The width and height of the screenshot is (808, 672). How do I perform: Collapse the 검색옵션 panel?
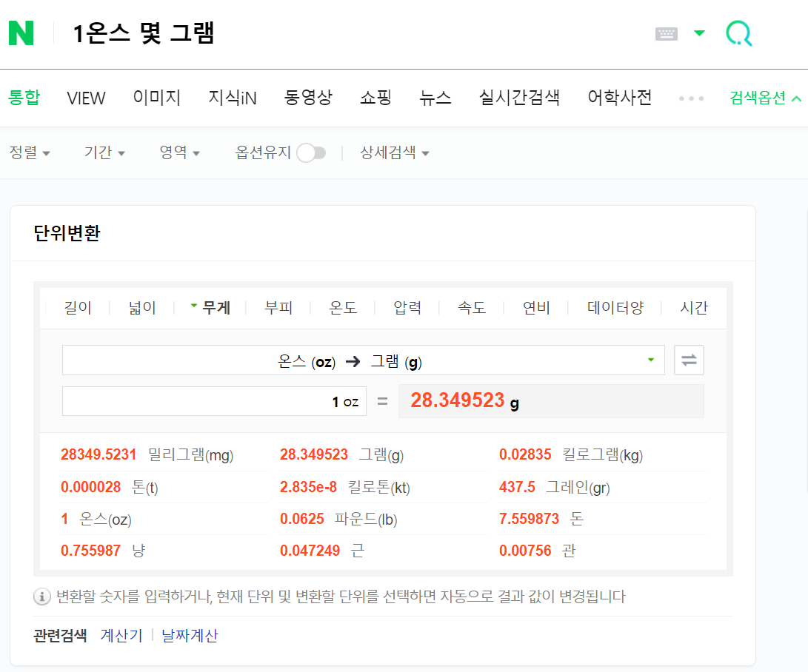[765, 98]
